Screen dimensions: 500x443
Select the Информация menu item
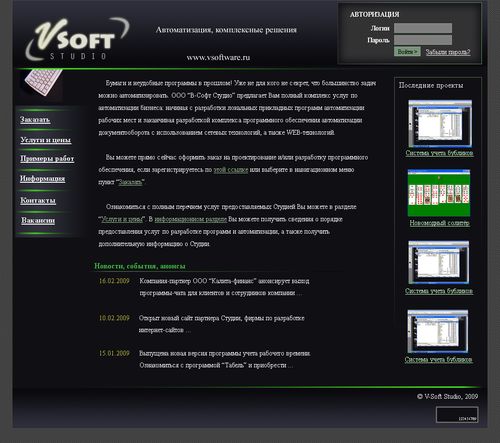coord(42,179)
